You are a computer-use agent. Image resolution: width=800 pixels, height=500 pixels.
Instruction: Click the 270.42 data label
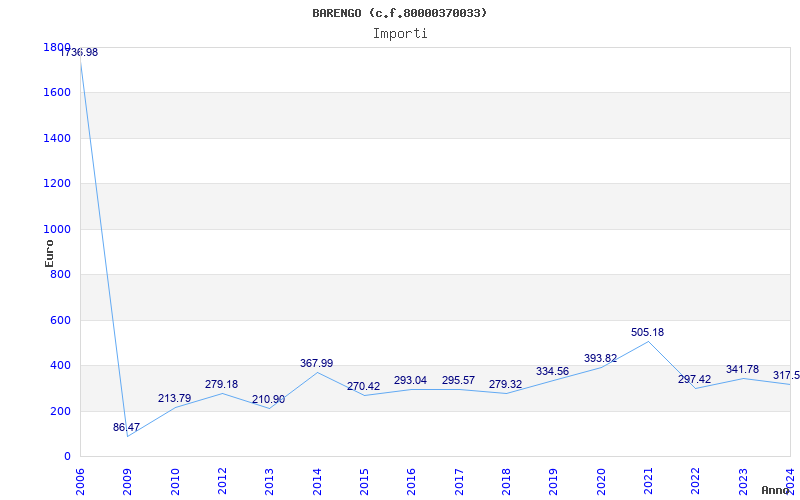tap(363, 386)
